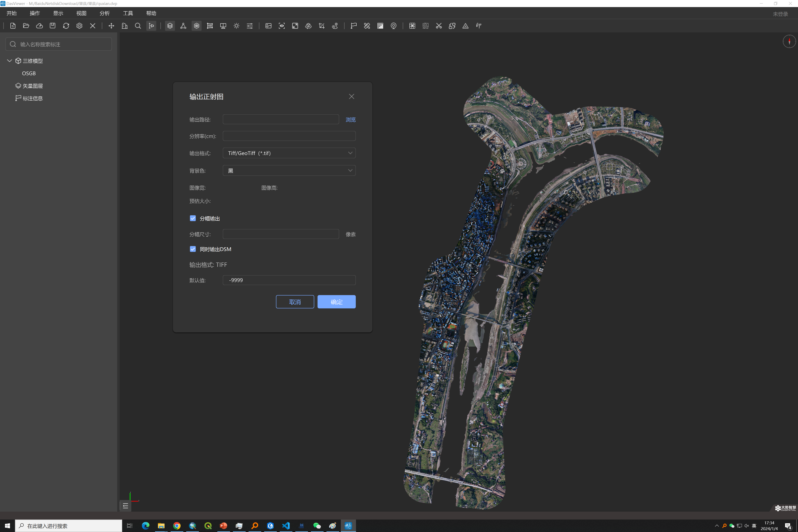The image size is (798, 532).
Task: Open File Explorer from the taskbar
Action: click(x=161, y=526)
